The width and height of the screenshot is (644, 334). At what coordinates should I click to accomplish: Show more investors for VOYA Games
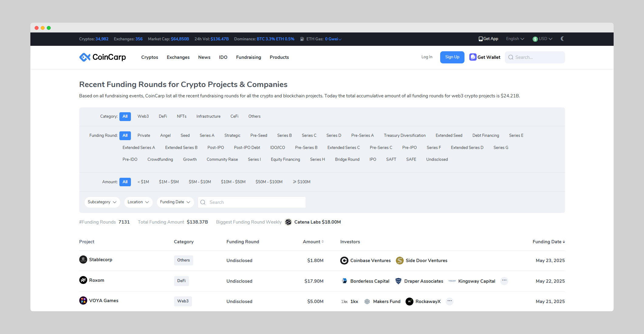450,301
